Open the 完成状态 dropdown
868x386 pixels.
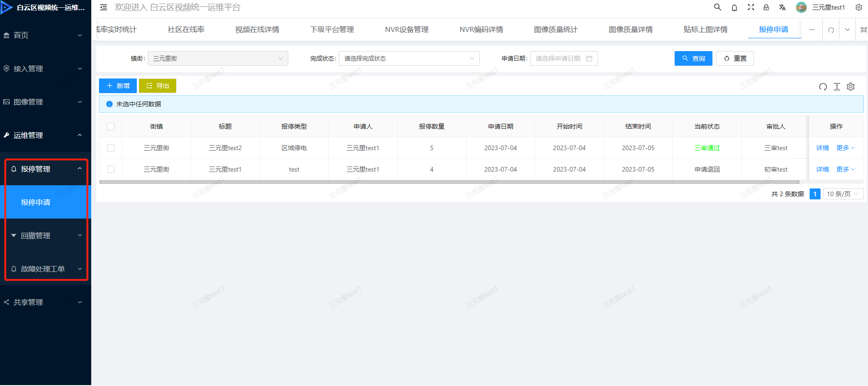coord(409,58)
